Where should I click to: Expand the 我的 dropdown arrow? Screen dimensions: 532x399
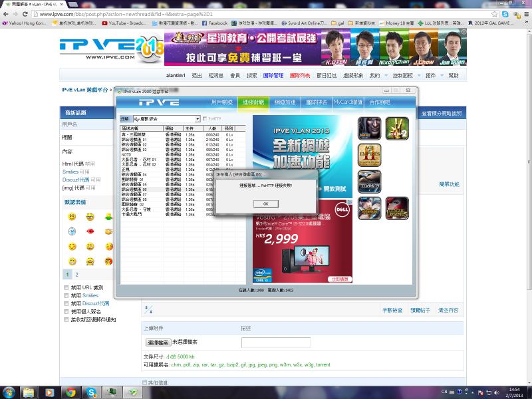coord(386,76)
